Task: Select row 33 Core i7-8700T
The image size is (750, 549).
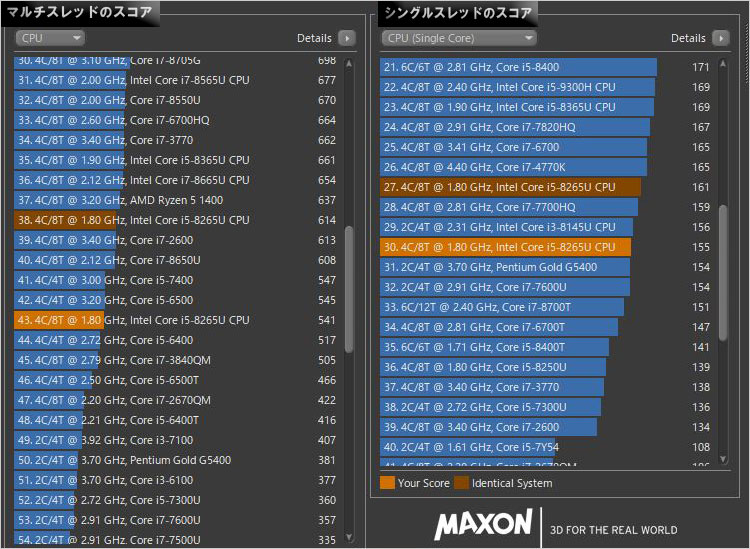Action: [x=545, y=307]
